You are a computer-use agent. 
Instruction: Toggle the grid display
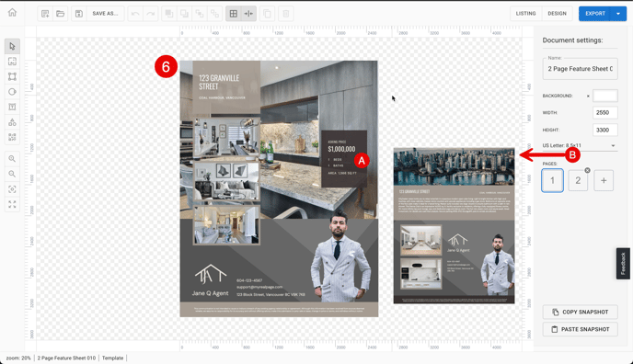234,14
